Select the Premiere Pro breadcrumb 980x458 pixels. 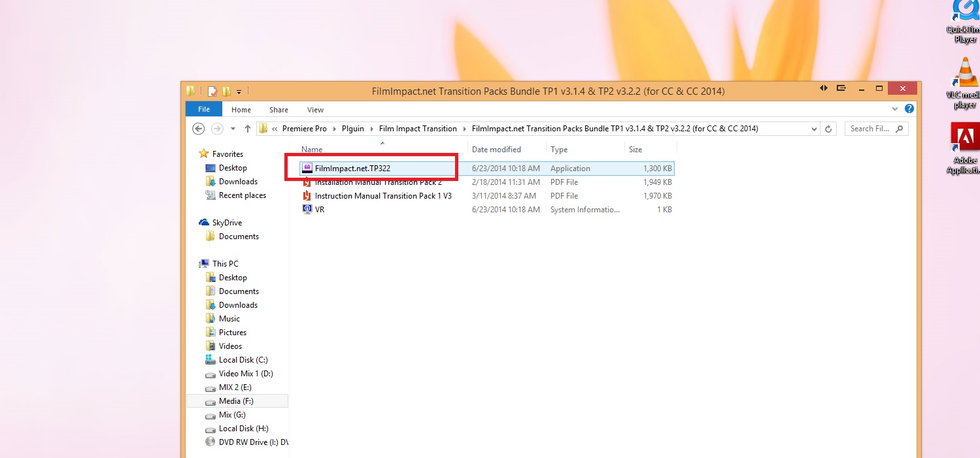coord(305,129)
